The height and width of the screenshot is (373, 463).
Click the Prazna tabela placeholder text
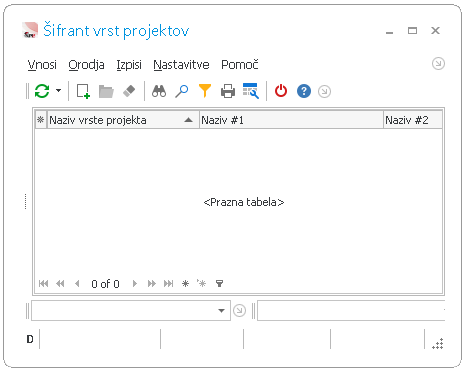(244, 202)
